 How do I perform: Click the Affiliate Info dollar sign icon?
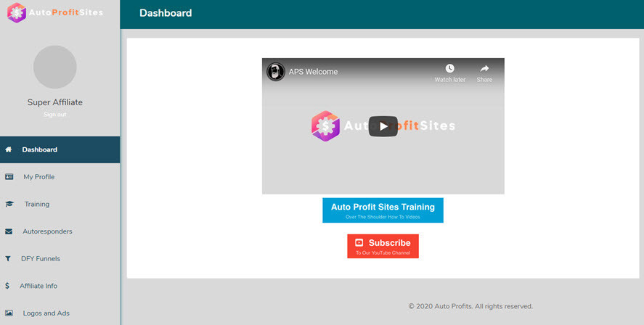tap(7, 286)
